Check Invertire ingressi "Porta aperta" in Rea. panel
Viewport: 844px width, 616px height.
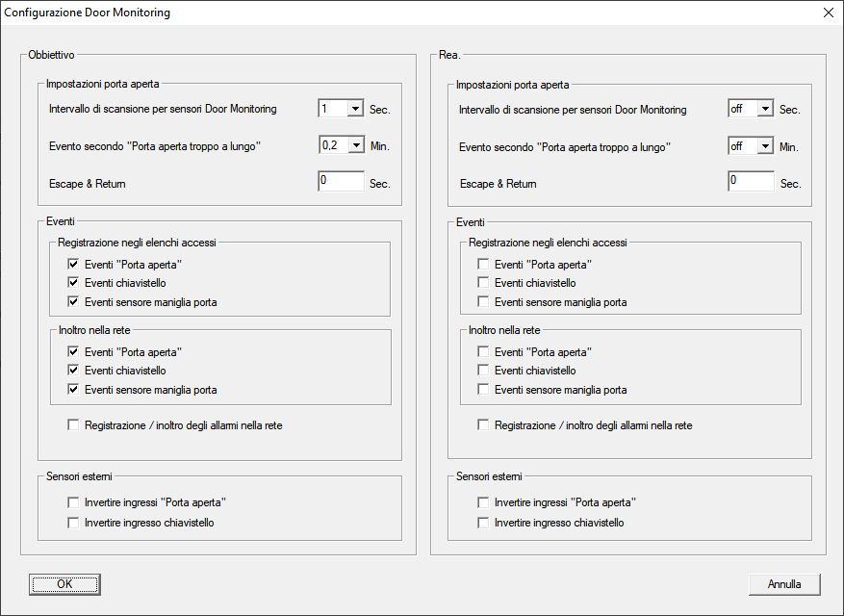[484, 502]
